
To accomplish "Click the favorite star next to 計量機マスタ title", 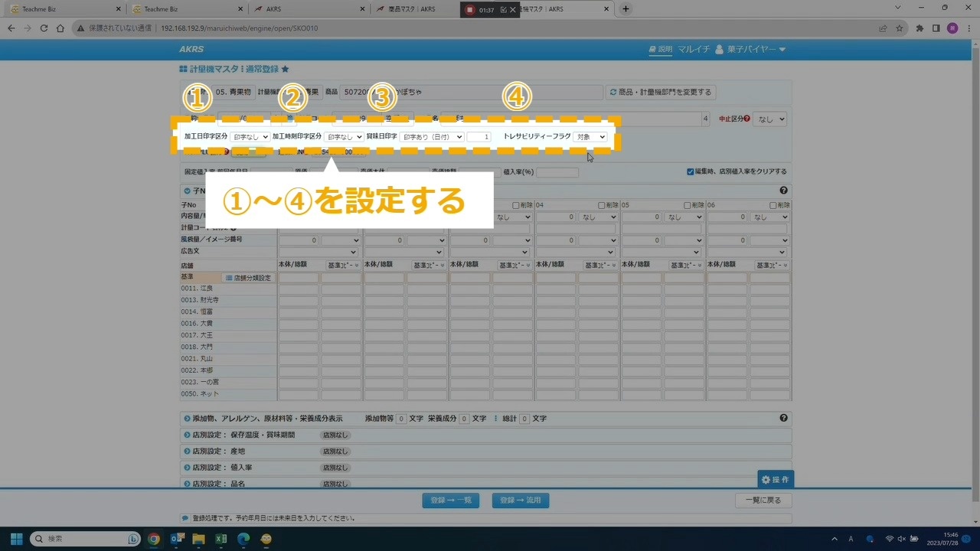I will coord(285,69).
